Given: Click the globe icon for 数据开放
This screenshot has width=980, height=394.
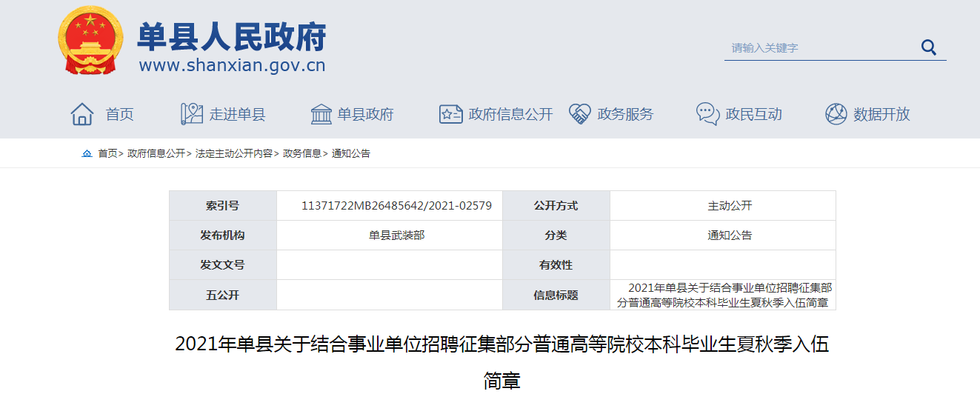Looking at the screenshot, I should pos(836,114).
